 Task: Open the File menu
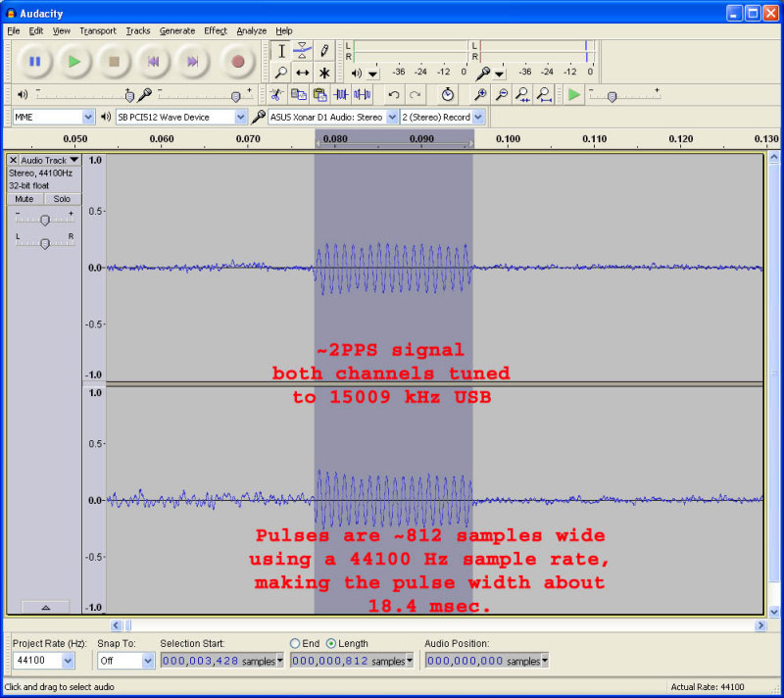(14, 31)
